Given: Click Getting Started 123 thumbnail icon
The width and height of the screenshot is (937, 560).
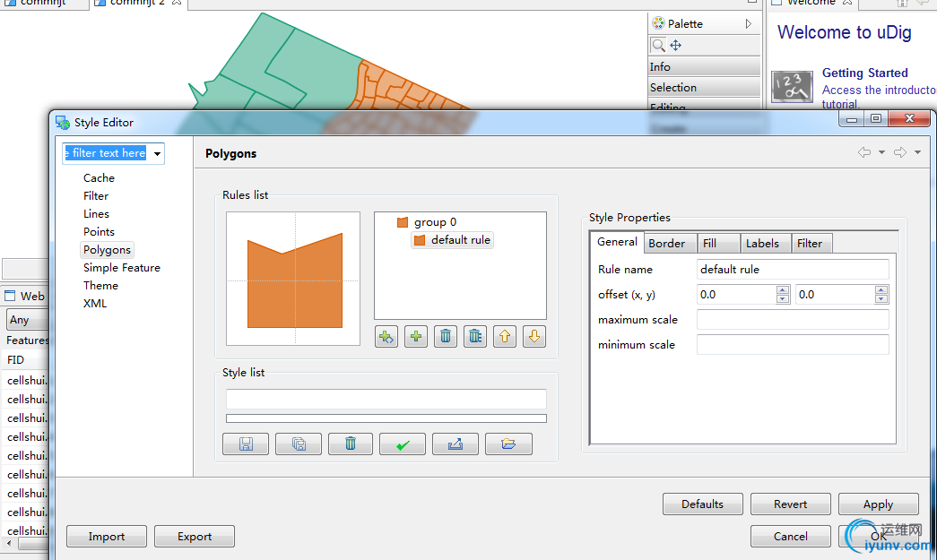Looking at the screenshot, I should tap(792, 87).
